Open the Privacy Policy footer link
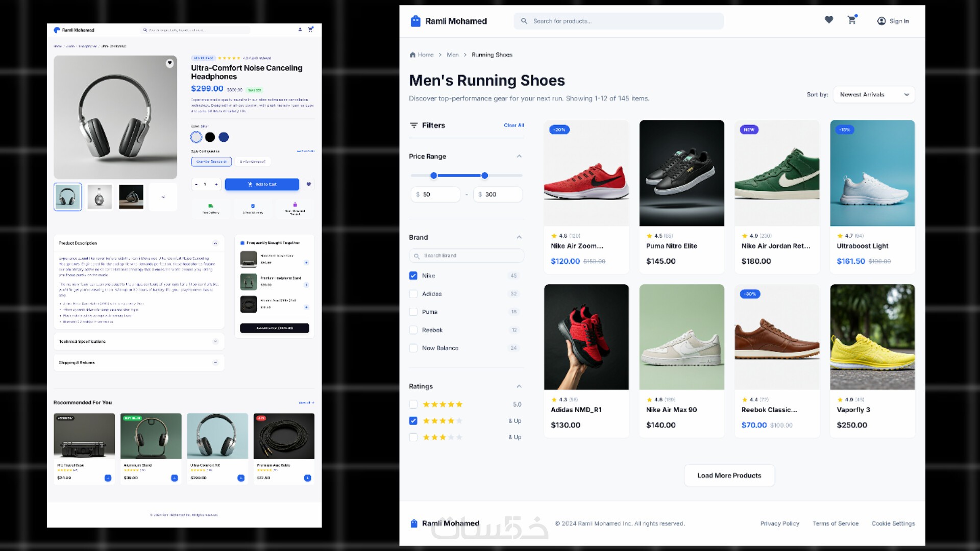Screen dimensions: 980x551 tap(779, 523)
